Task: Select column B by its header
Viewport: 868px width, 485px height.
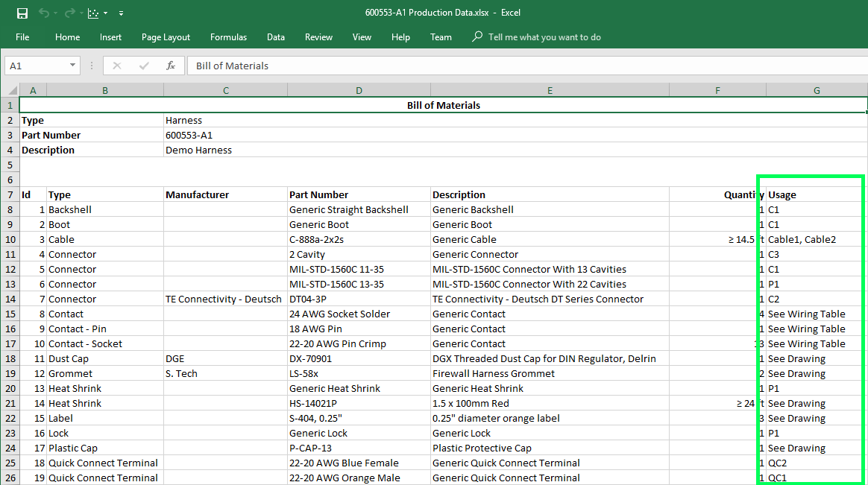Action: click(105, 90)
